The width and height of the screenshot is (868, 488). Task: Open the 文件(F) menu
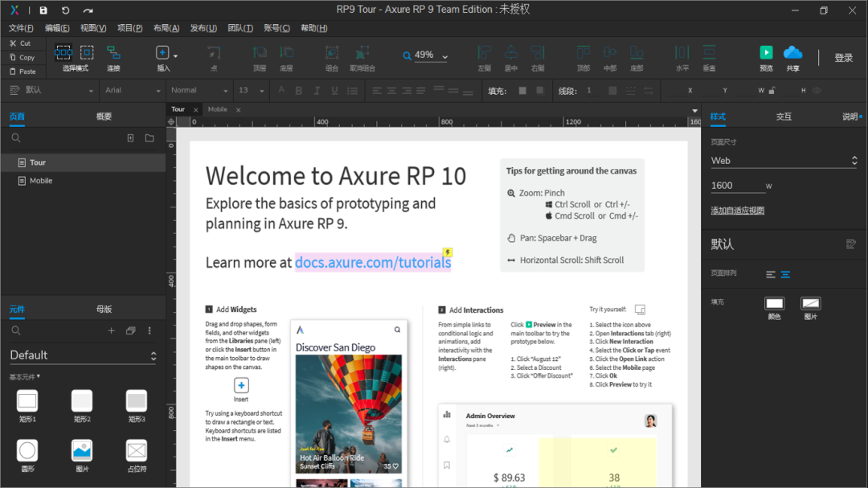(21, 28)
